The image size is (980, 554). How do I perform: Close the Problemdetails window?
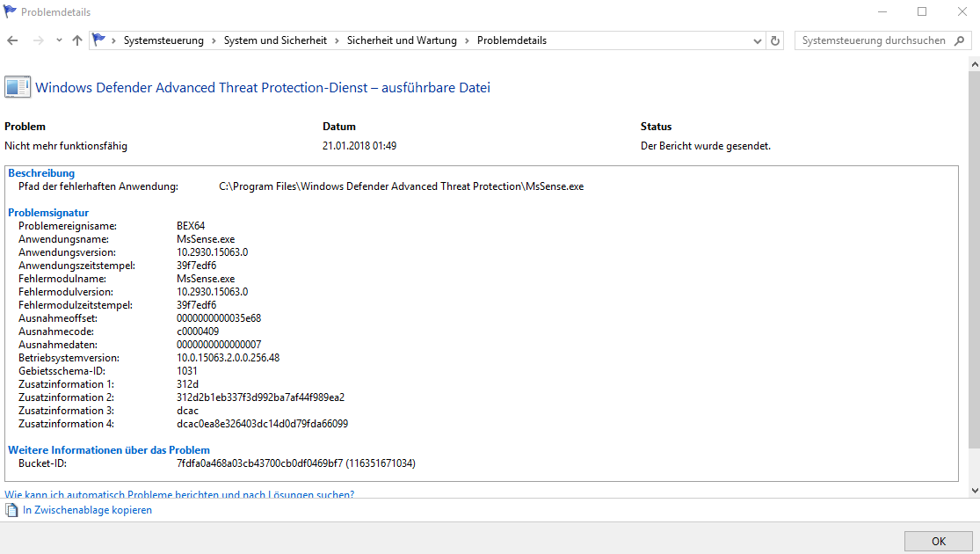[962, 11]
